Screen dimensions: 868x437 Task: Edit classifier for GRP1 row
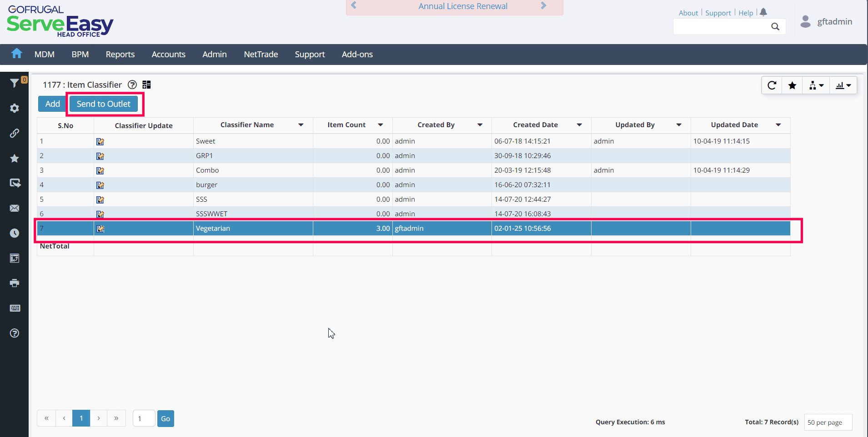pyautogui.click(x=100, y=156)
